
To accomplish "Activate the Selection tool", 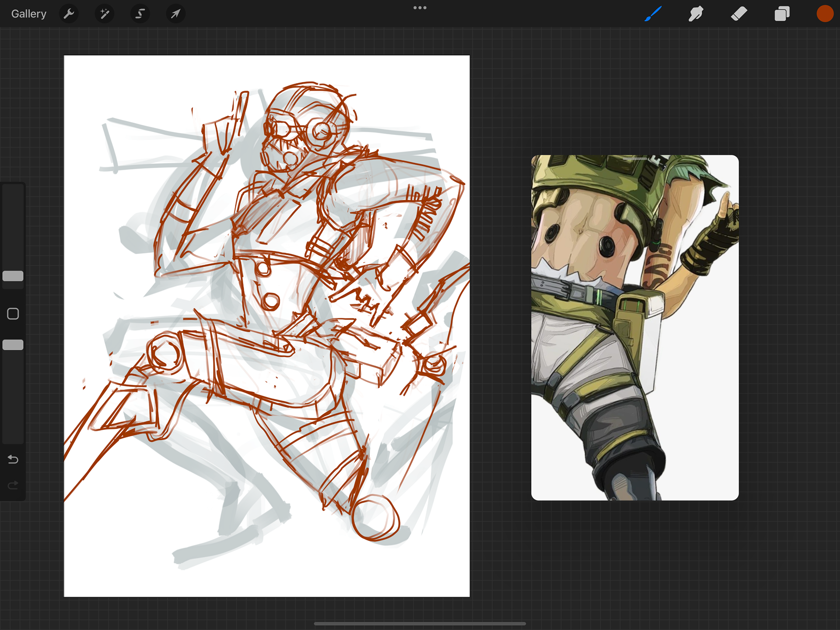I will coord(140,14).
